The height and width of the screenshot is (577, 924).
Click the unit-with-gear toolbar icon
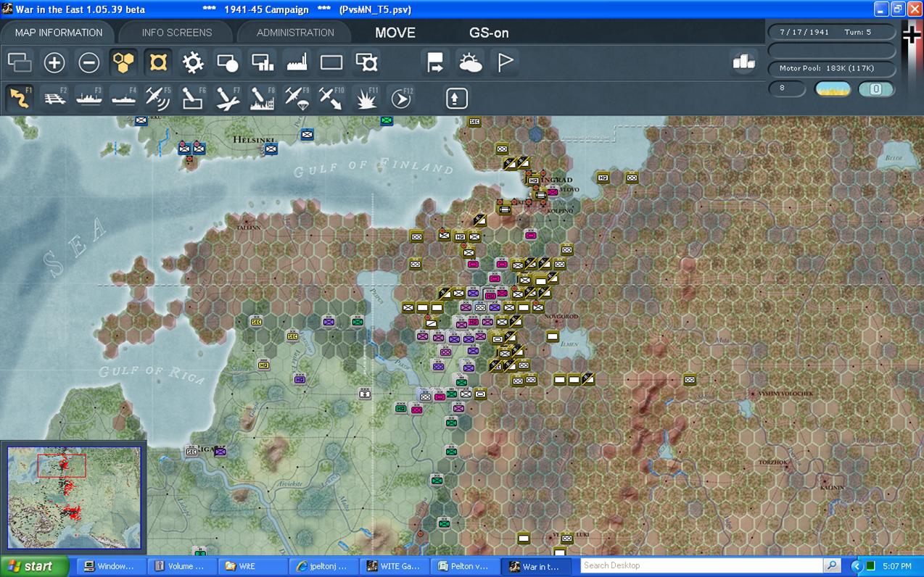(x=366, y=62)
